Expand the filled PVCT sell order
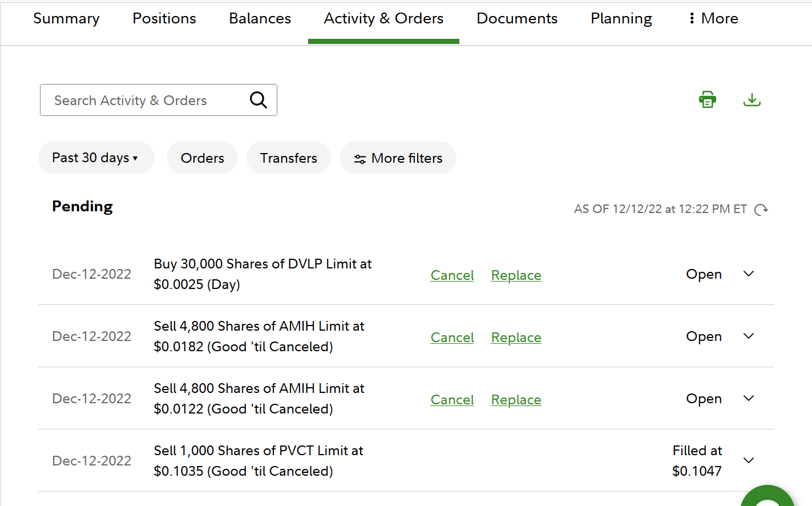The height and width of the screenshot is (506, 812). click(749, 461)
